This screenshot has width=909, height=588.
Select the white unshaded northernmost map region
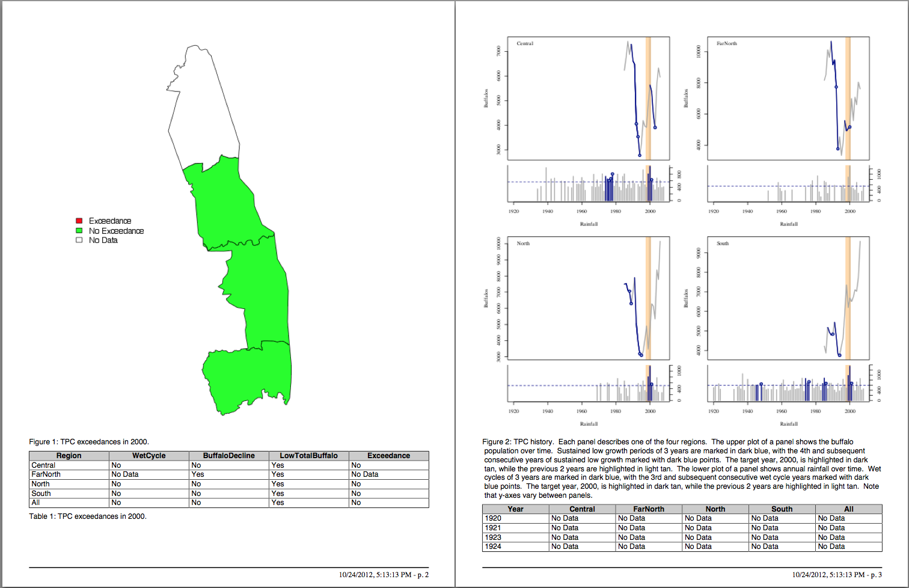coord(203,108)
